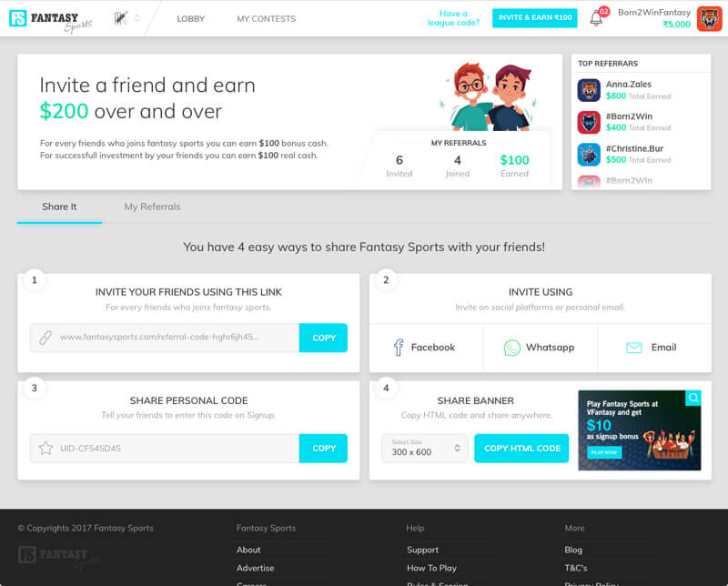The width and height of the screenshot is (728, 586).
Task: Click the red 02 notification badge
Action: point(604,11)
